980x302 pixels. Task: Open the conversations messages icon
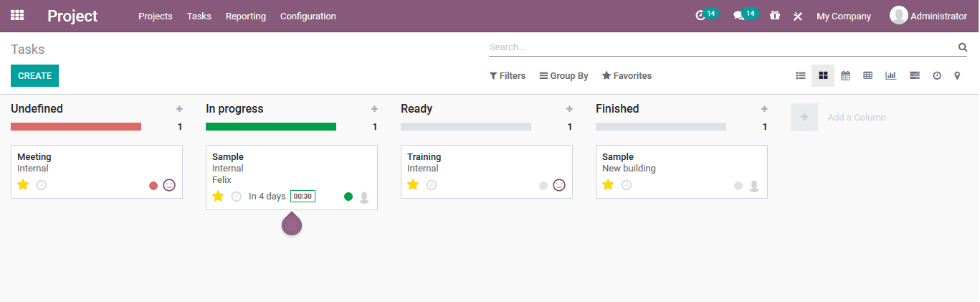738,16
